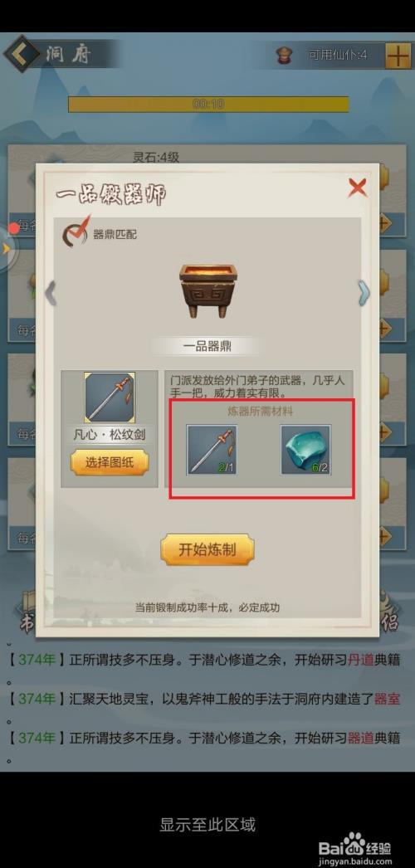Go back using the 洞府 back arrow
The image size is (415, 868).
(x=22, y=54)
